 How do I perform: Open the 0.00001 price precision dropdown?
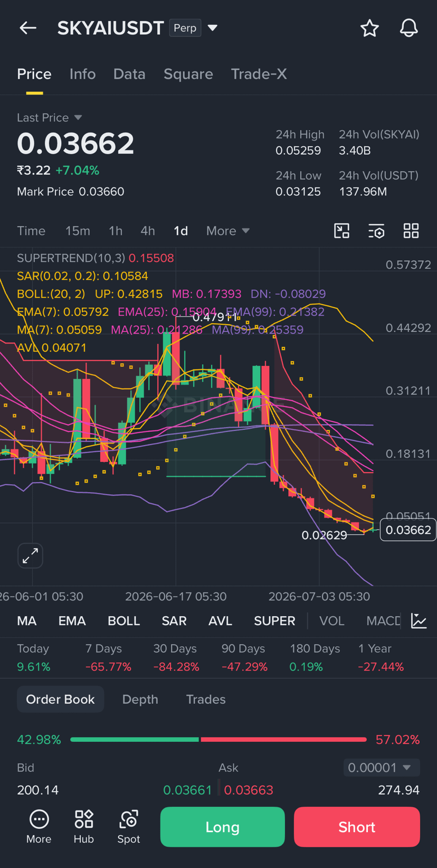[x=382, y=768]
